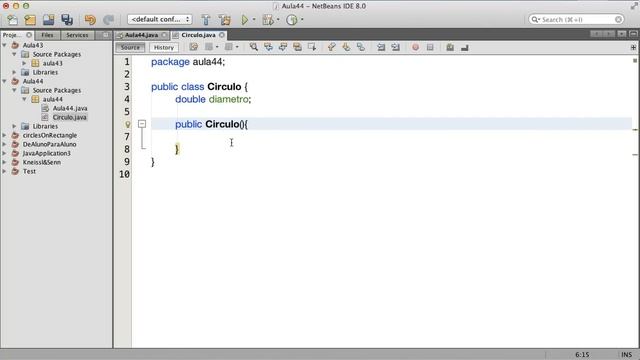Click in the Search field
This screenshot has width=640, height=360.
click(x=576, y=19)
